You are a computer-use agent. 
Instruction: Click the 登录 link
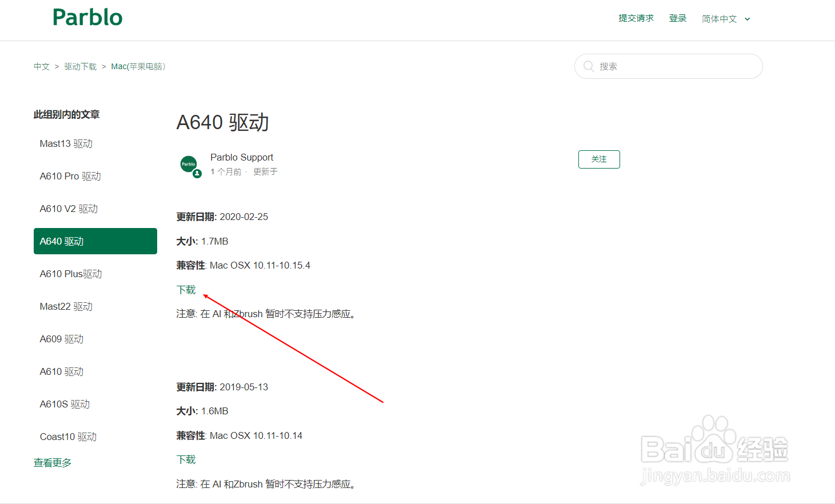[678, 18]
